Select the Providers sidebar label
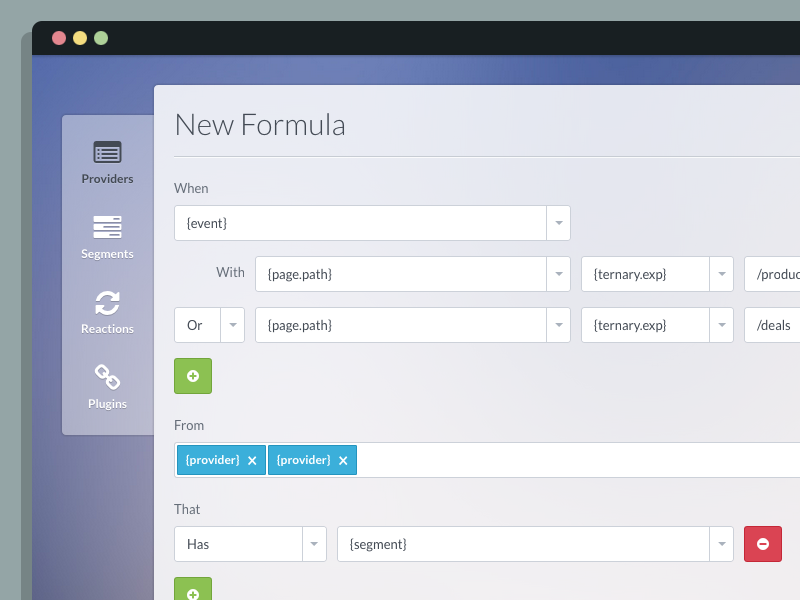Viewport: 800px width, 600px height. 107,179
